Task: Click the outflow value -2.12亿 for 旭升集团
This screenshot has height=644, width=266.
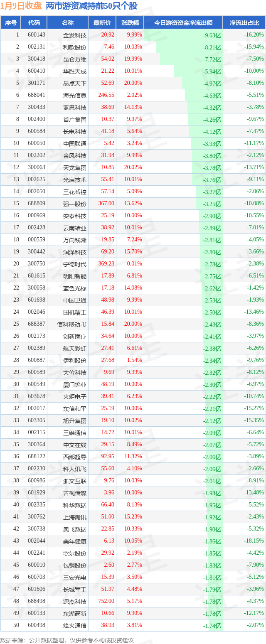Action: (x=212, y=421)
